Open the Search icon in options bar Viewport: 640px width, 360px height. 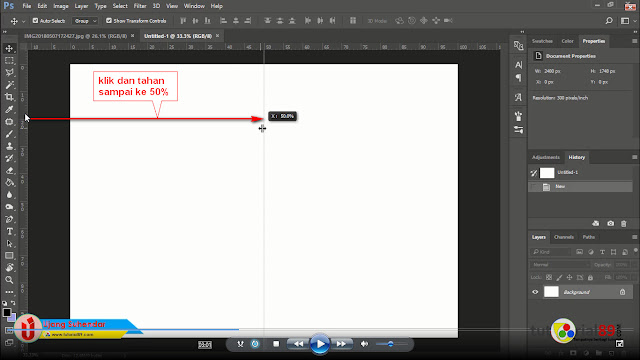(609, 21)
